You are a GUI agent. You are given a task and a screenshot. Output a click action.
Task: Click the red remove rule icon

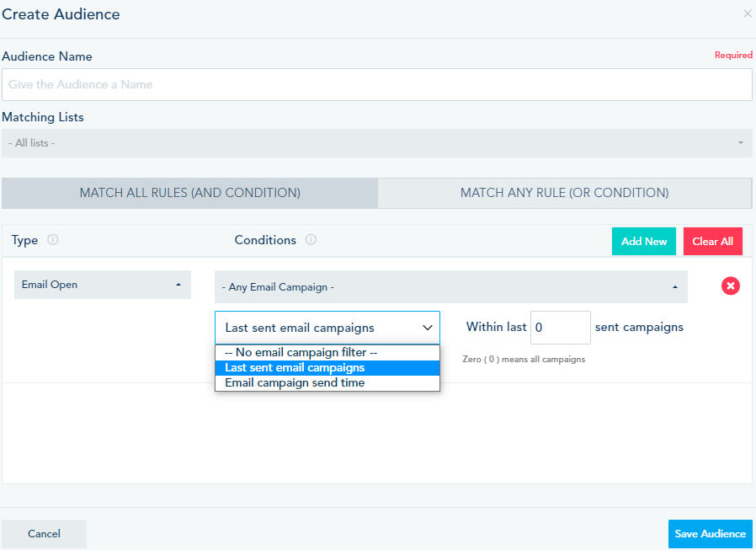pos(730,286)
